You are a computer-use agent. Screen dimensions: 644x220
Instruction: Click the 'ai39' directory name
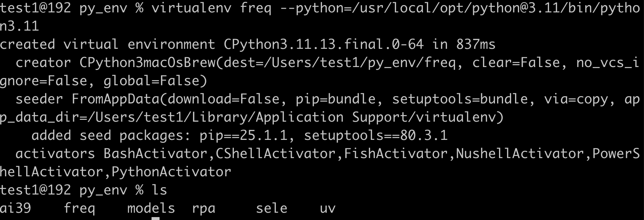(16, 208)
